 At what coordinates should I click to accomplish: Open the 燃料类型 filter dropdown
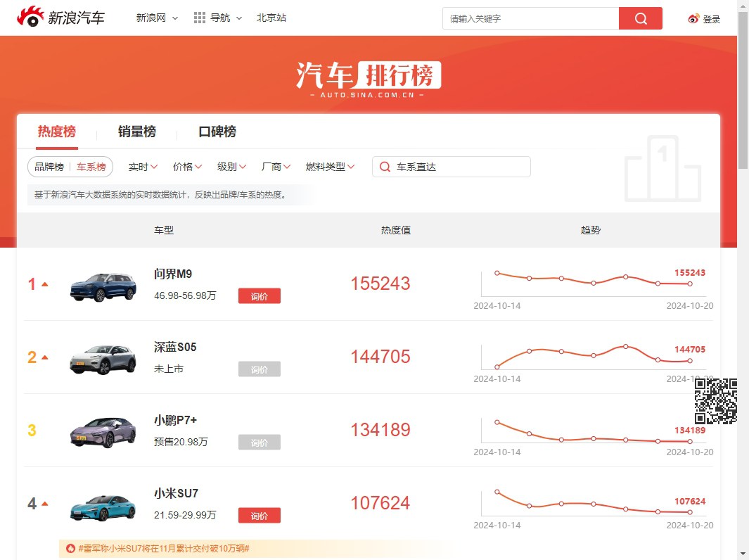(x=330, y=167)
